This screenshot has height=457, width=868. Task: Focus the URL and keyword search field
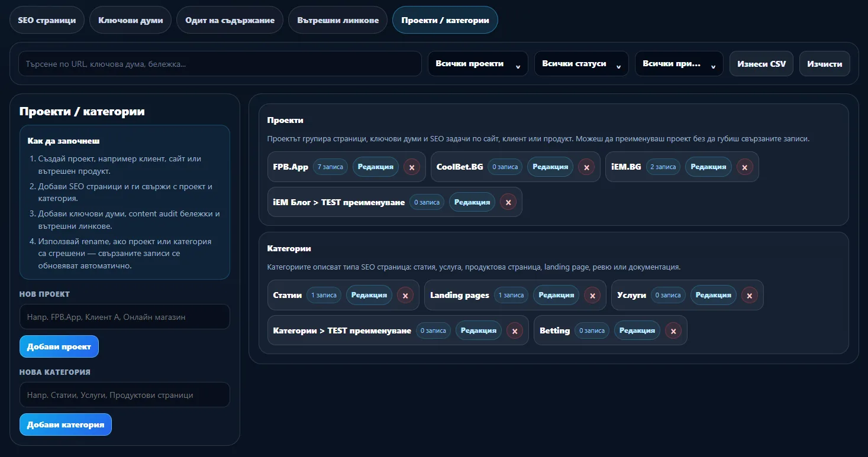pos(220,63)
